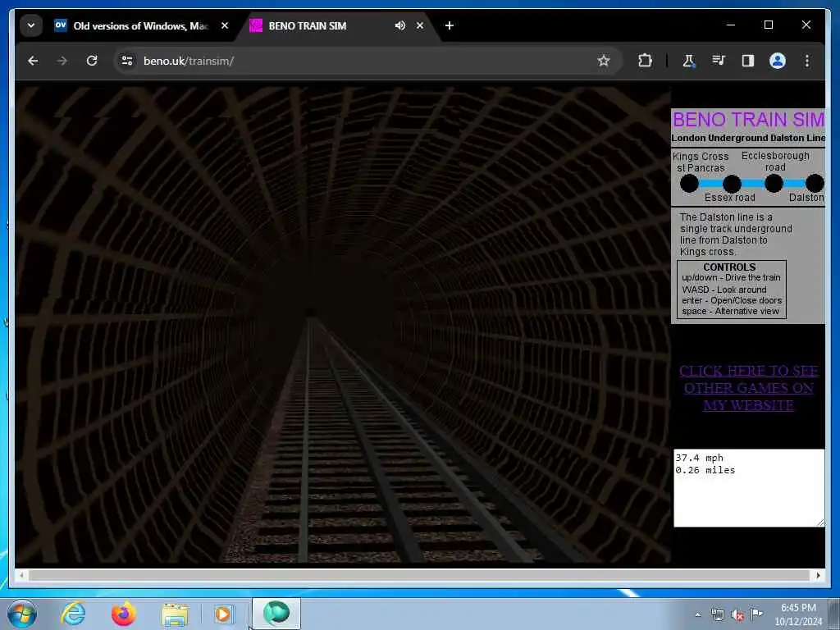840x630 pixels.
Task: Open a new browser tab
Action: 450,25
